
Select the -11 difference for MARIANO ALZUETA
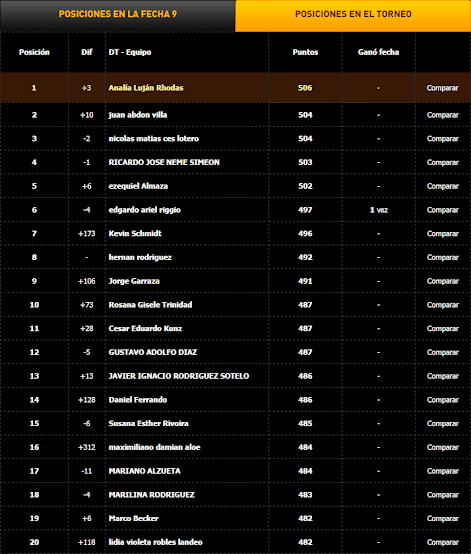[87, 471]
